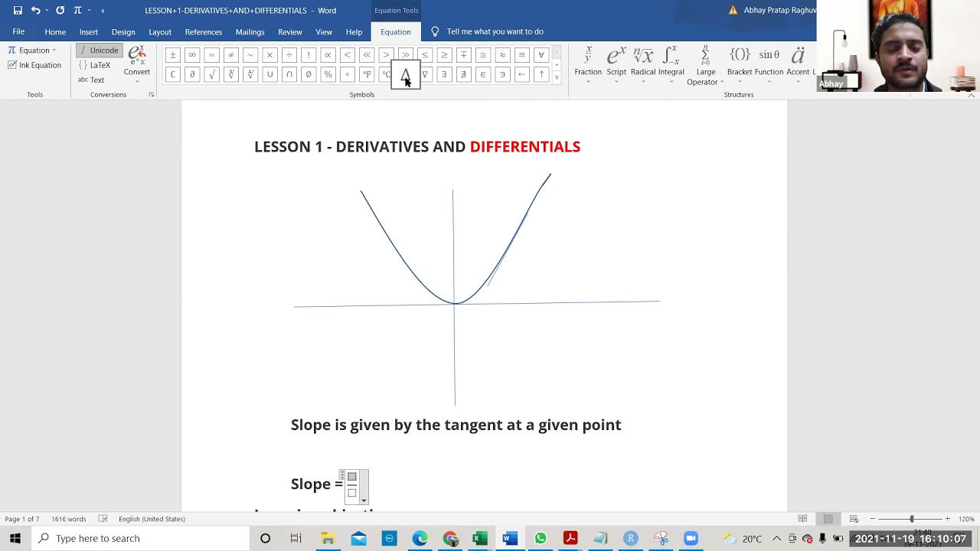Toggle abc Text mode
980x551 pixels.
pyautogui.click(x=91, y=80)
